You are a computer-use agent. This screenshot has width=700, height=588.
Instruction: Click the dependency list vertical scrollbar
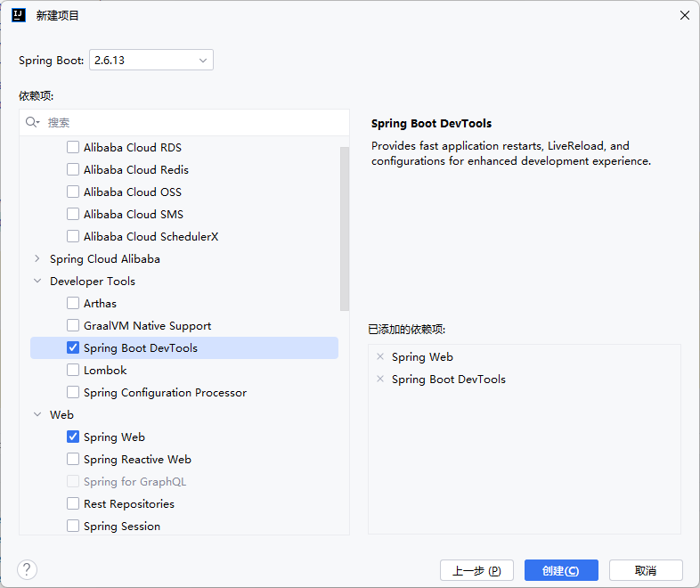[x=344, y=229]
